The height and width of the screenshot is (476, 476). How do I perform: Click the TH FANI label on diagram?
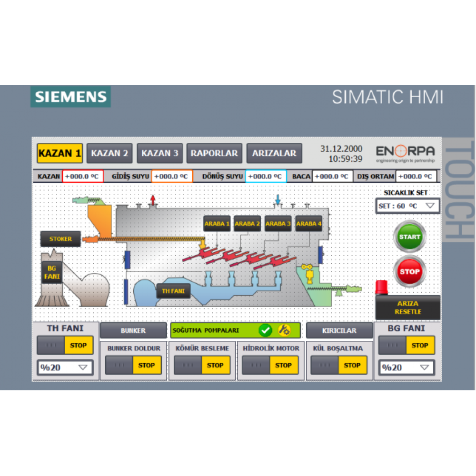tap(173, 291)
